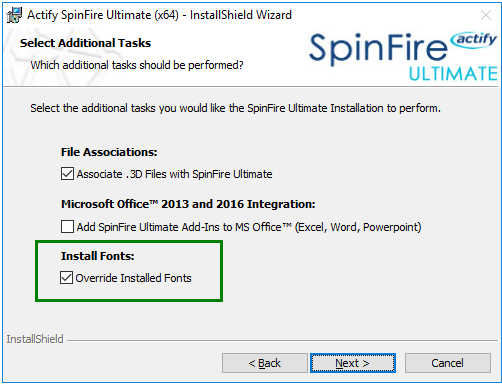Click the 'Install Fonts:' section header
This screenshot has width=502, height=384.
pyautogui.click(x=98, y=256)
